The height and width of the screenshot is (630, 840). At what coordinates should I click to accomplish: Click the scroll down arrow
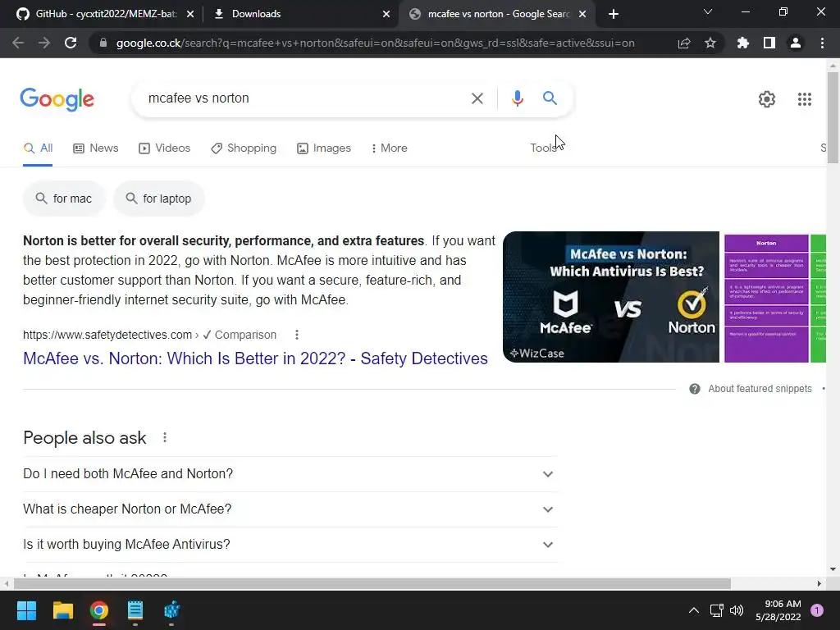tap(833, 569)
